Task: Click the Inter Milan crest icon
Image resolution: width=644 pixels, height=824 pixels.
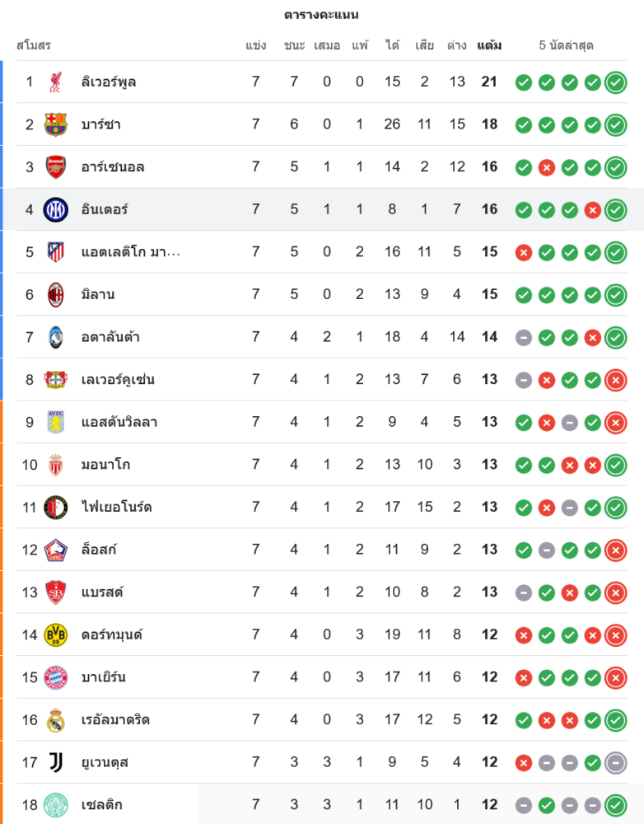Action: pyautogui.click(x=55, y=209)
